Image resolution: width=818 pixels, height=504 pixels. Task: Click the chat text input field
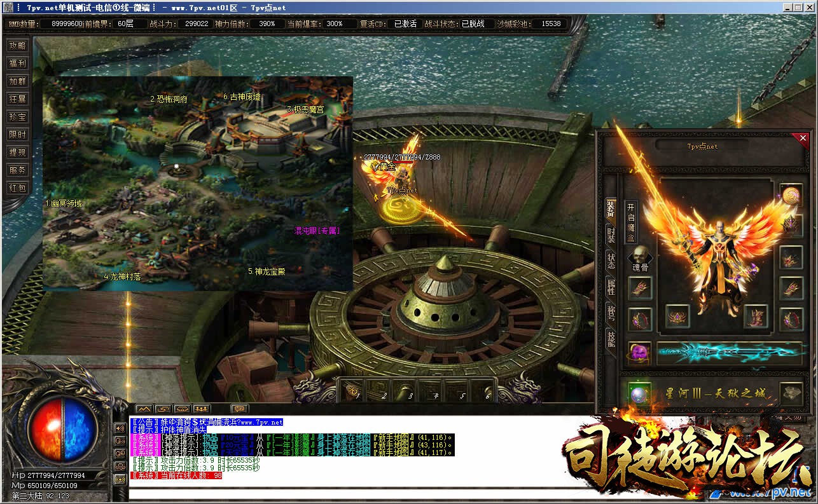click(347, 493)
